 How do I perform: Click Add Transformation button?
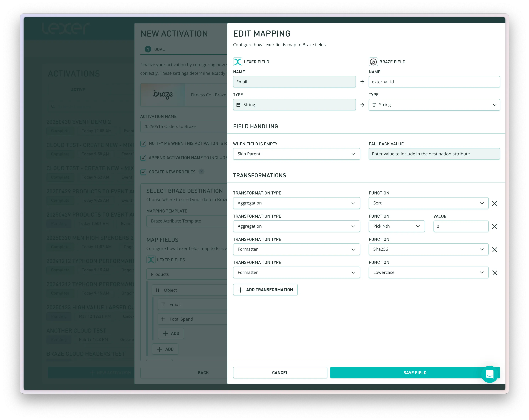[x=265, y=290]
